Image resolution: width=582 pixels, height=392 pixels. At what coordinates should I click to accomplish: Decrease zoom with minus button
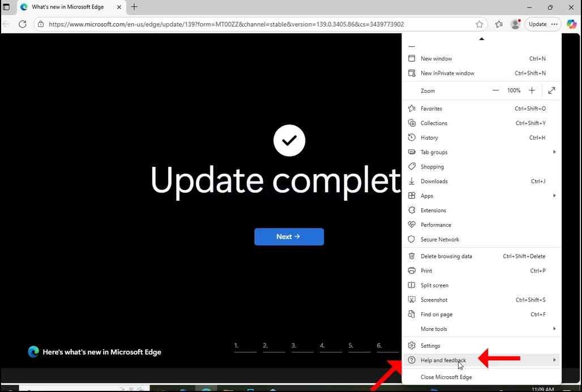point(495,91)
